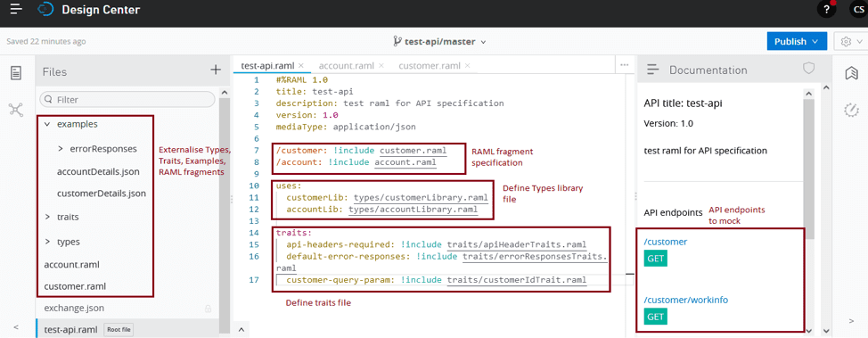Click the shield icon in Documentation header
This screenshot has height=338, width=868.
coord(809,68)
